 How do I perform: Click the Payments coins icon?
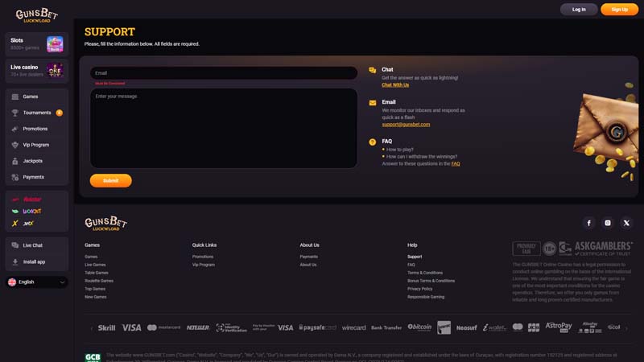[15, 177]
